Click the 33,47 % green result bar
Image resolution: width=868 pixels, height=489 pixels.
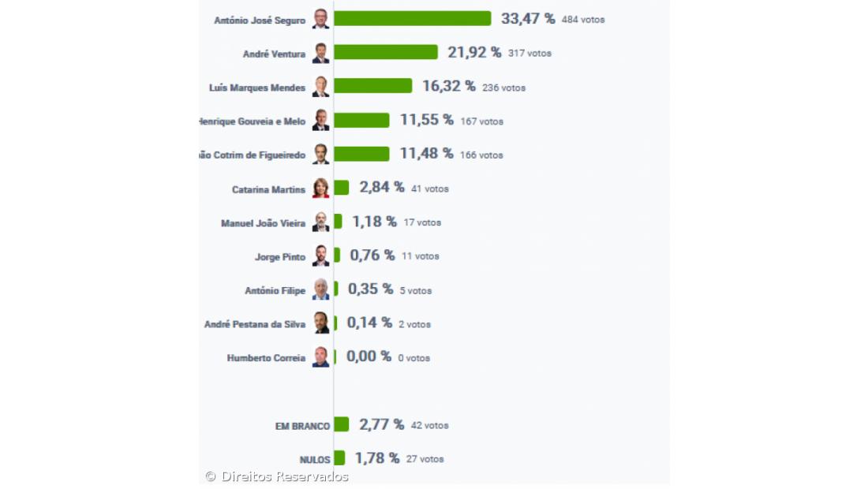click(412, 18)
